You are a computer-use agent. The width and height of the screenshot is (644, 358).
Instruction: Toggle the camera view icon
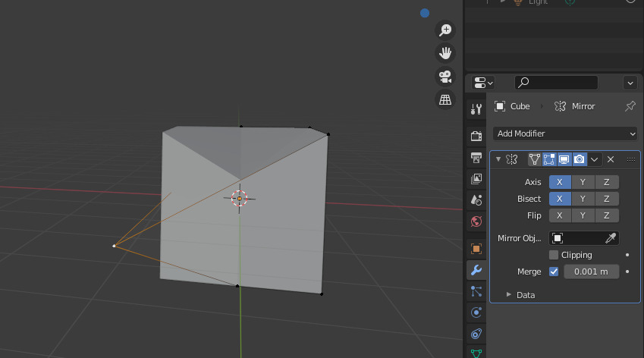[445, 77]
